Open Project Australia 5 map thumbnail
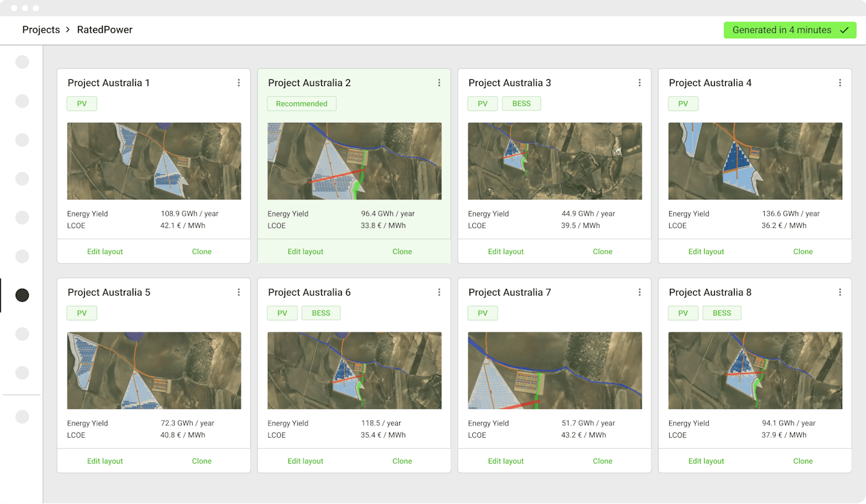The height and width of the screenshot is (504, 866). click(154, 371)
